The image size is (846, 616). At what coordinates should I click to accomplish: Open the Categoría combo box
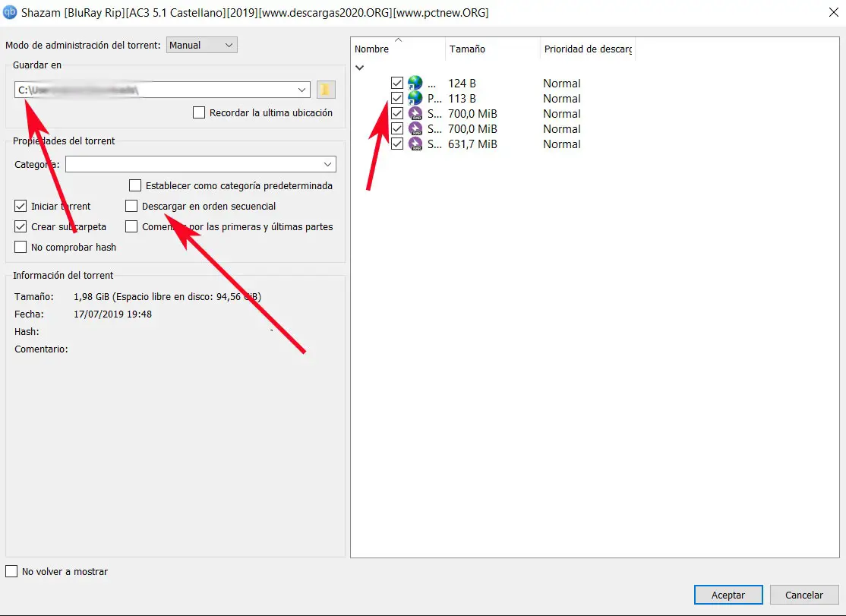(200, 164)
